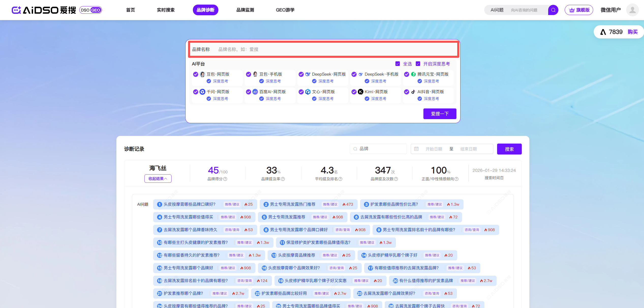Click calendar icon in date range field

point(416,149)
